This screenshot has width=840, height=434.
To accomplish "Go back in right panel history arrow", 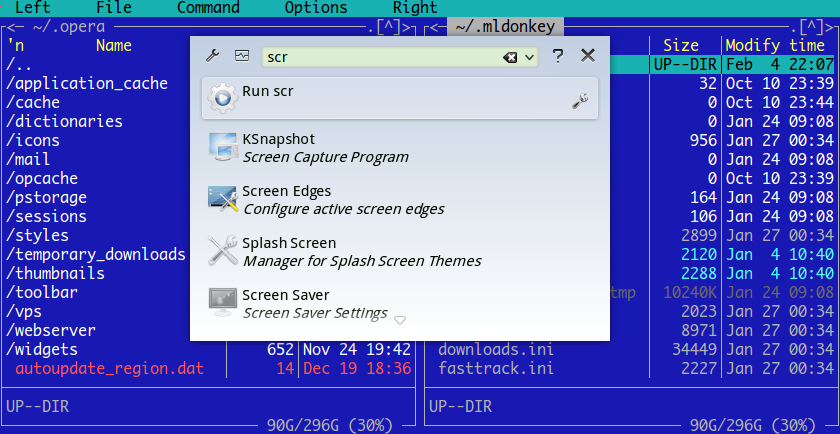I will click(x=434, y=27).
